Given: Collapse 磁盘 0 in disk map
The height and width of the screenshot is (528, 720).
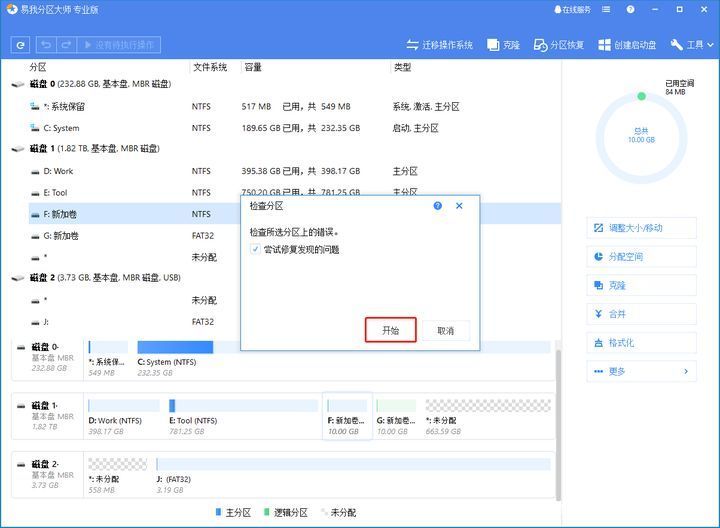Looking at the screenshot, I should tap(21, 348).
